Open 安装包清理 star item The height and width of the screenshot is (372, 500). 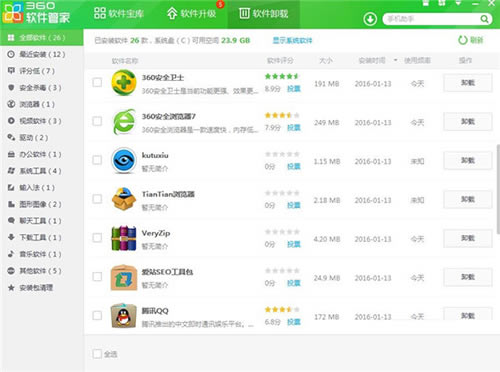pos(42,288)
